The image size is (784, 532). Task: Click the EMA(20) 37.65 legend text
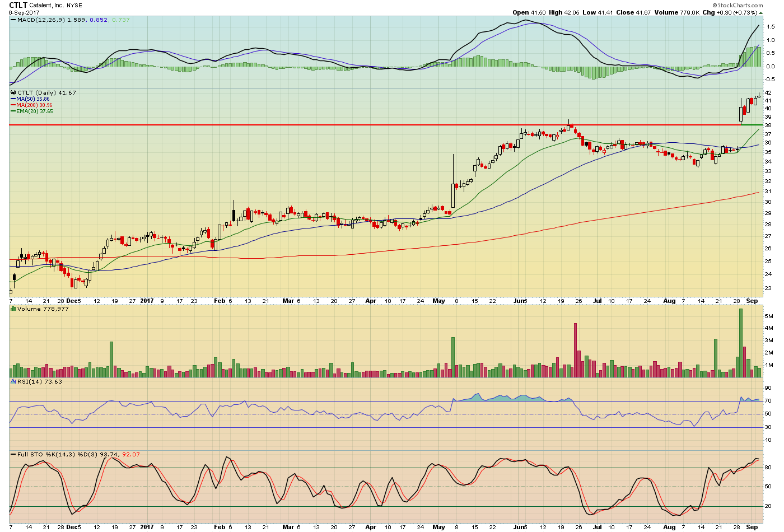35,111
